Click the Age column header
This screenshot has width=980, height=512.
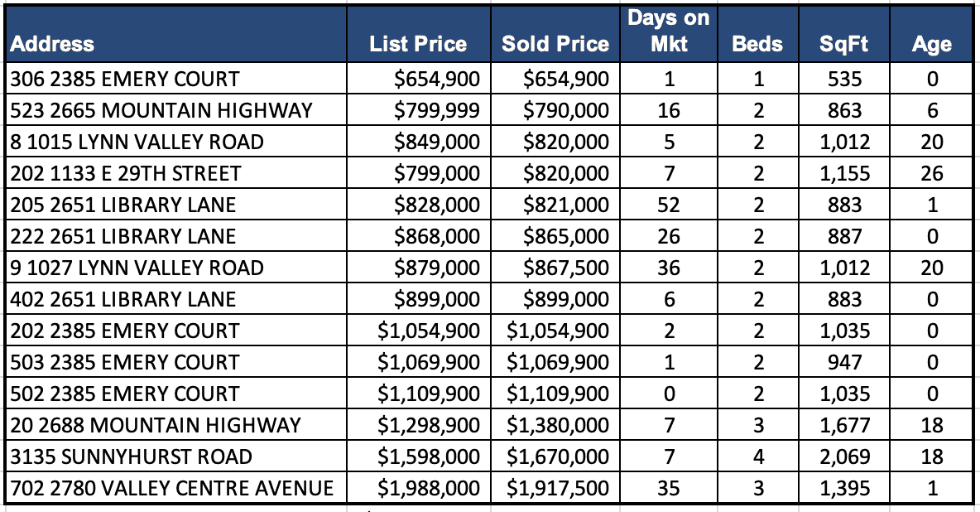coord(931,45)
